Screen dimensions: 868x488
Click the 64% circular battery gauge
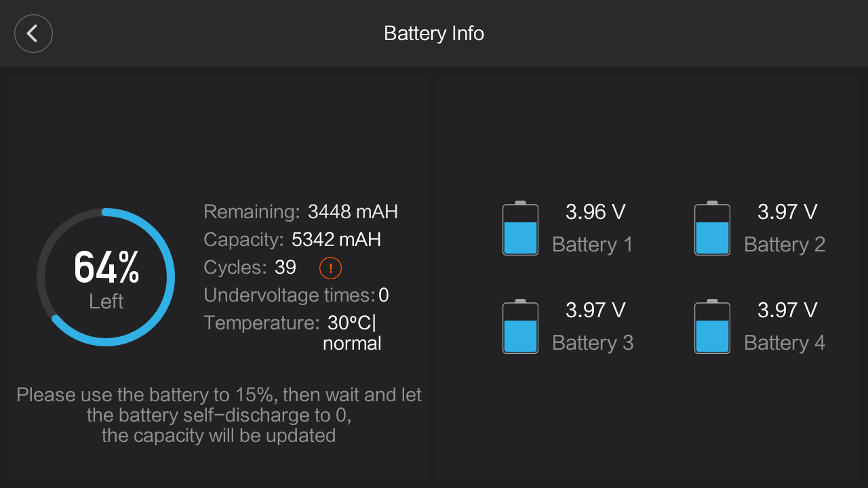[x=106, y=277]
